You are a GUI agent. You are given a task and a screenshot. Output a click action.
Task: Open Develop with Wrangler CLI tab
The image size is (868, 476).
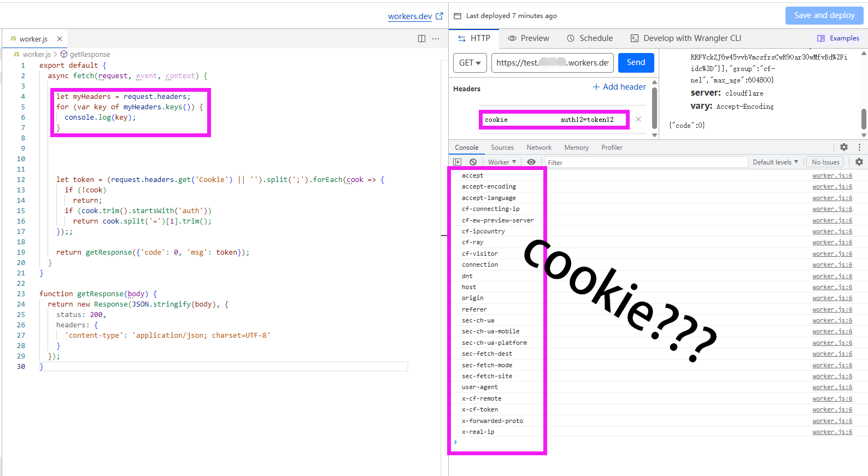click(x=686, y=38)
